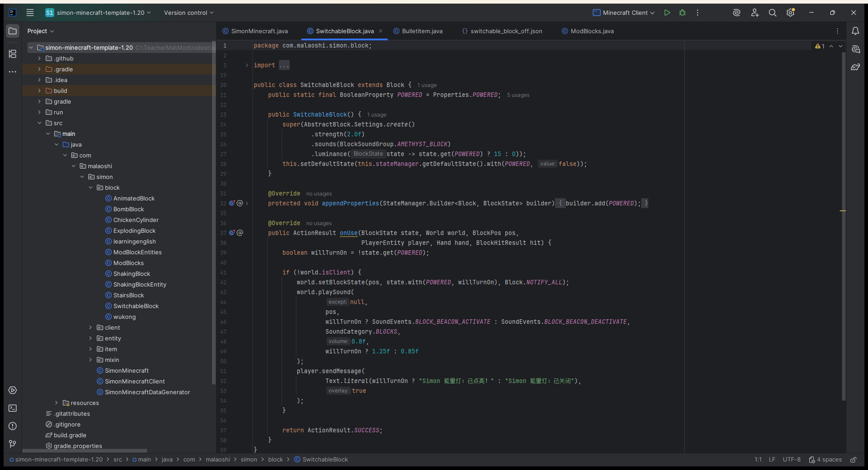Click override gutter icon on line 32
This screenshot has width=868, height=470.
click(232, 203)
